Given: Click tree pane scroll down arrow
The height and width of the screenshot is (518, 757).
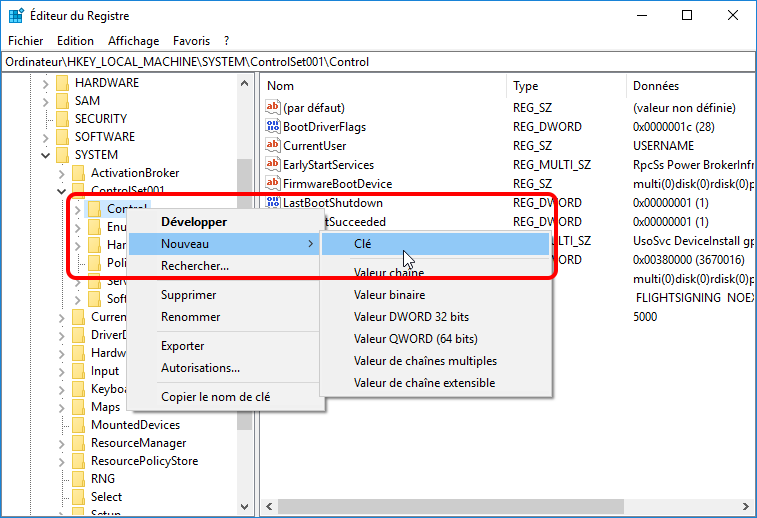Looking at the screenshot, I should click(x=244, y=507).
